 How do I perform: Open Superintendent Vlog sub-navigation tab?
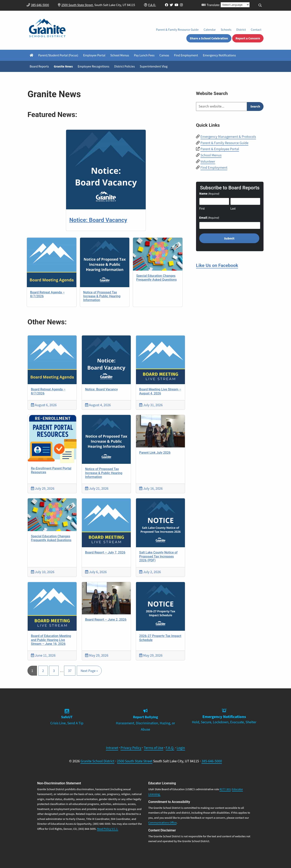154,66
